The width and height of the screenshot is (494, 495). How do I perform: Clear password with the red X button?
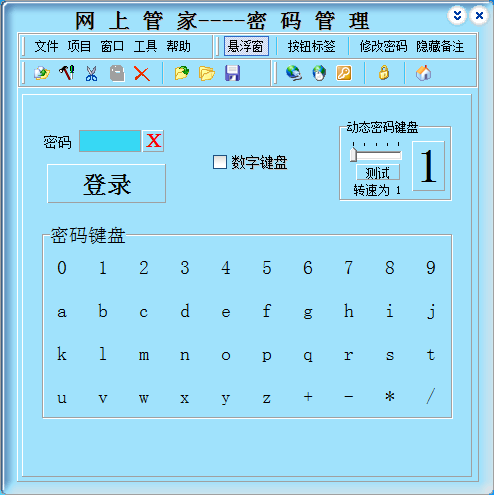click(x=153, y=141)
